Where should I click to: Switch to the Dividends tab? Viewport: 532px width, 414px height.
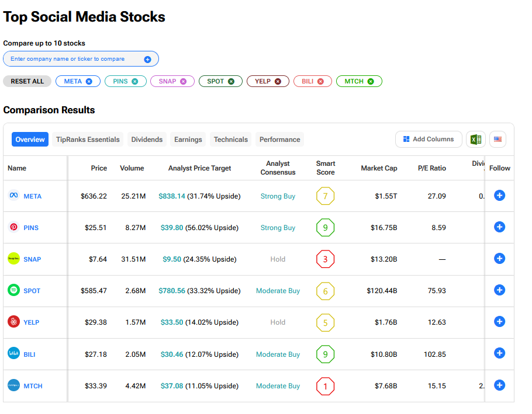tap(147, 140)
